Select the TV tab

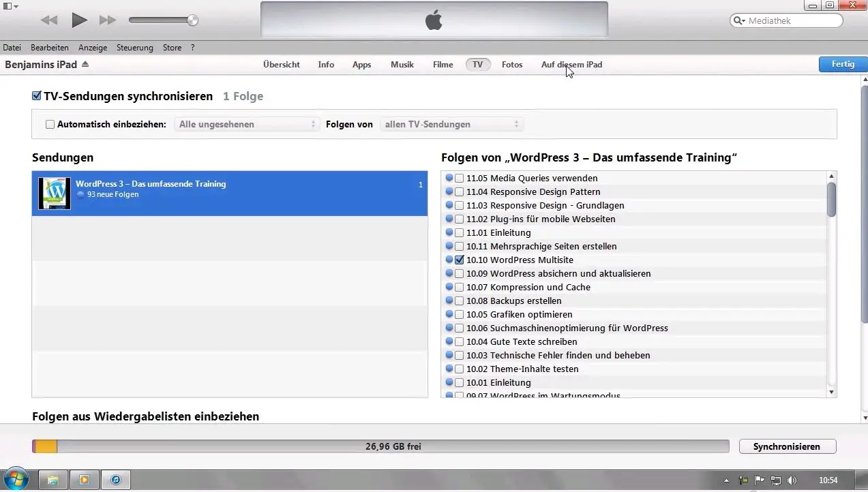tap(478, 65)
